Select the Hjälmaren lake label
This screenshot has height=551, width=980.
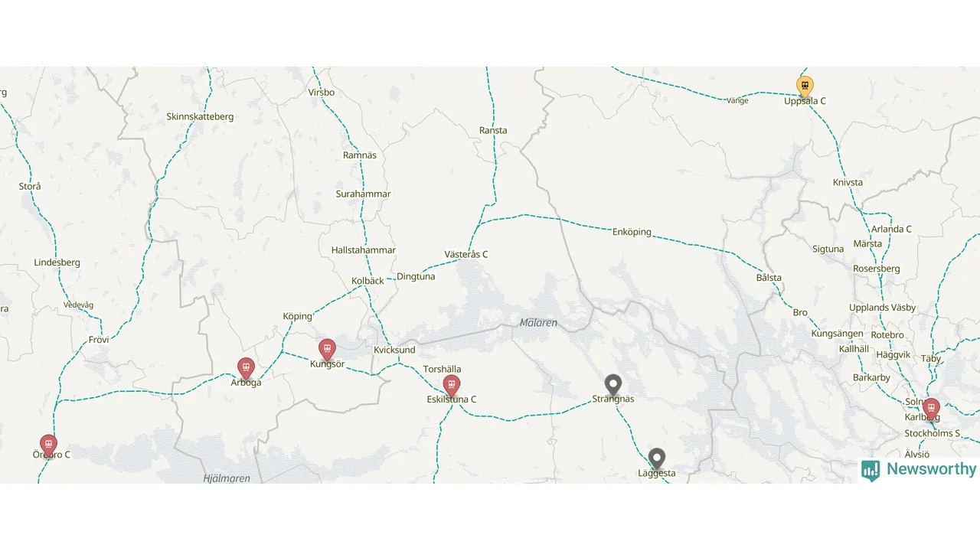click(x=227, y=478)
